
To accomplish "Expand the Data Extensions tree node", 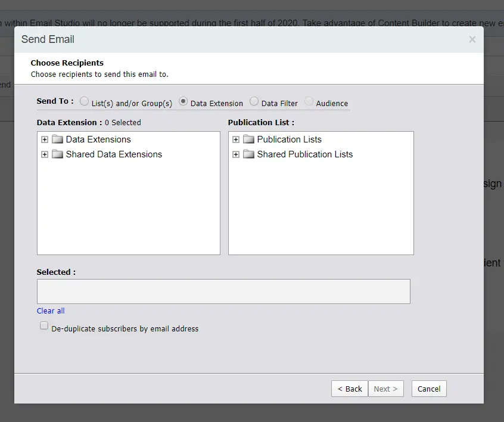I will tap(45, 139).
